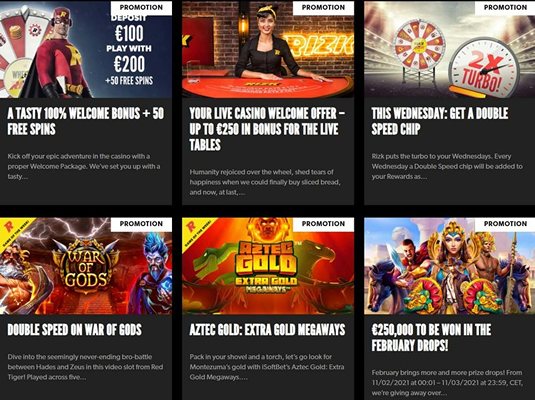
Task: Open the February Drops characters banner image
Action: tap(449, 266)
